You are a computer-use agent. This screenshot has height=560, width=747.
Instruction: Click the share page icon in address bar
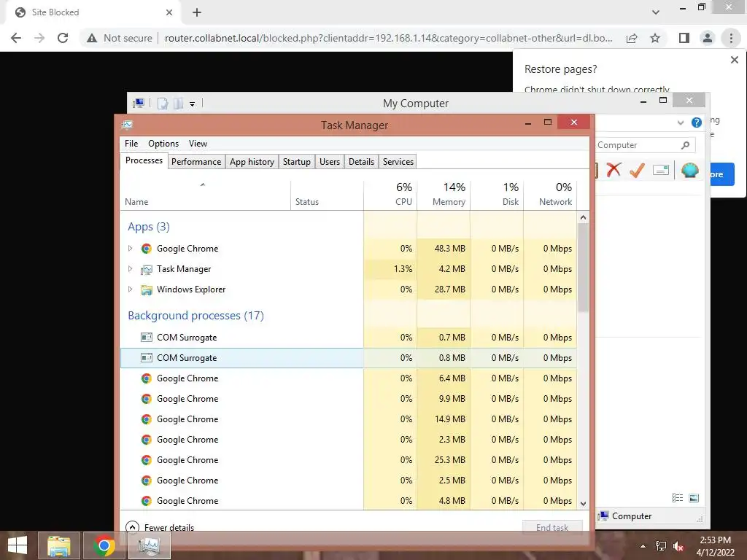point(632,38)
